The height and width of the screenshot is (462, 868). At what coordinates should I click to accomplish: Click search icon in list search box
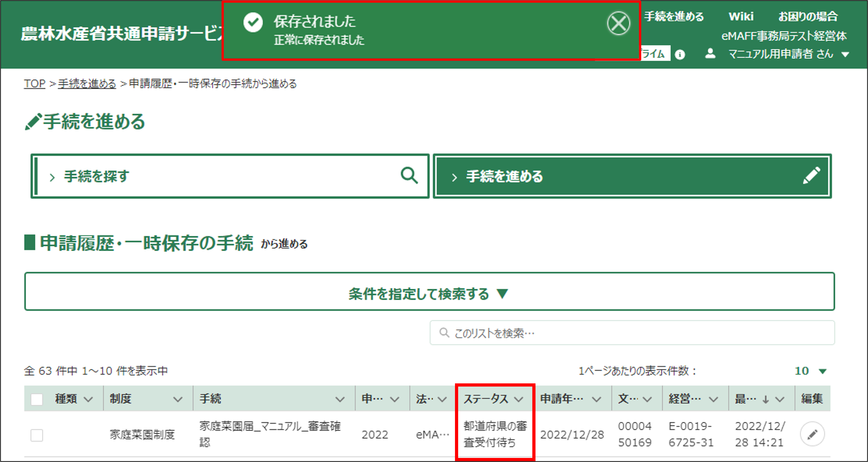click(444, 333)
